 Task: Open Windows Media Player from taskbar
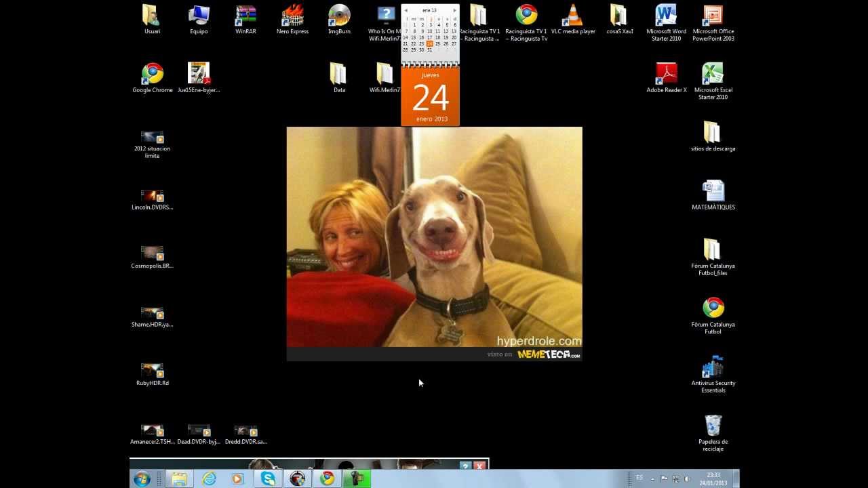pyautogui.click(x=237, y=479)
